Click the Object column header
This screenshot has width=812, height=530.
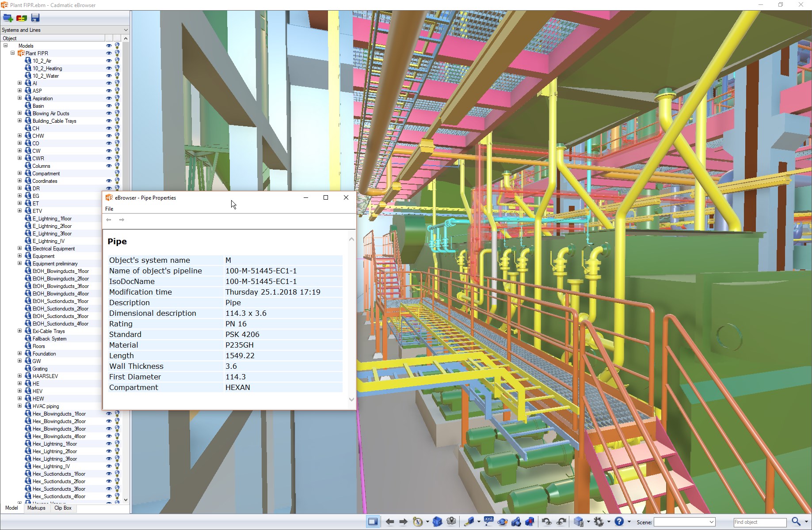coord(53,38)
